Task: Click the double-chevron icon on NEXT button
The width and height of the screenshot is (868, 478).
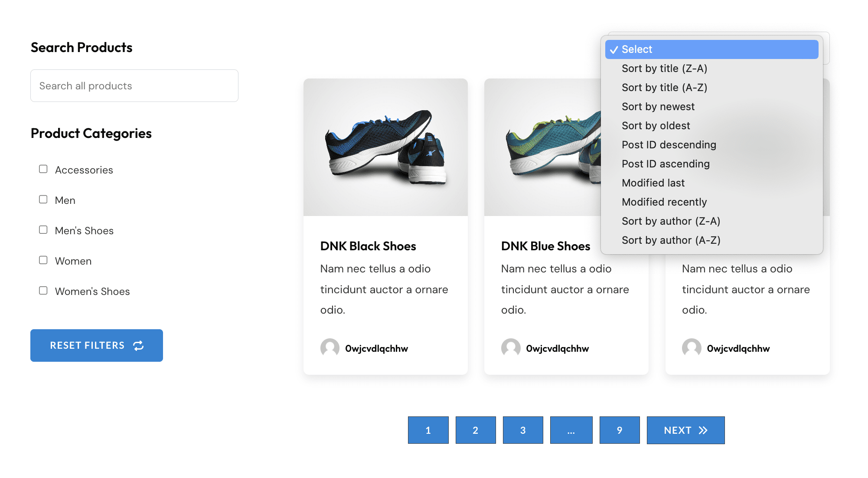Action: [703, 430]
